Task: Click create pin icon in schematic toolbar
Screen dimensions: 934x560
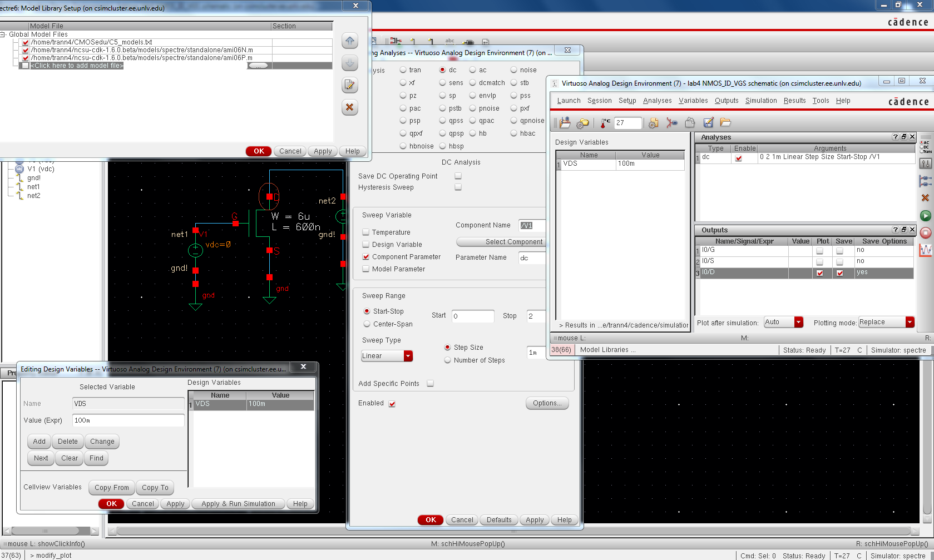Action: pyautogui.click(x=468, y=42)
